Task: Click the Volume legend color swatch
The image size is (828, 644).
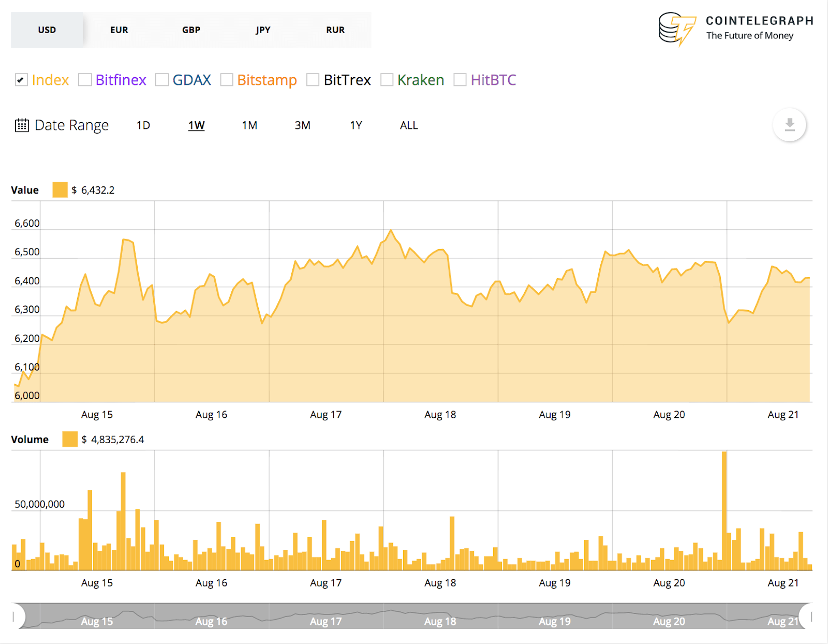Action: click(70, 439)
